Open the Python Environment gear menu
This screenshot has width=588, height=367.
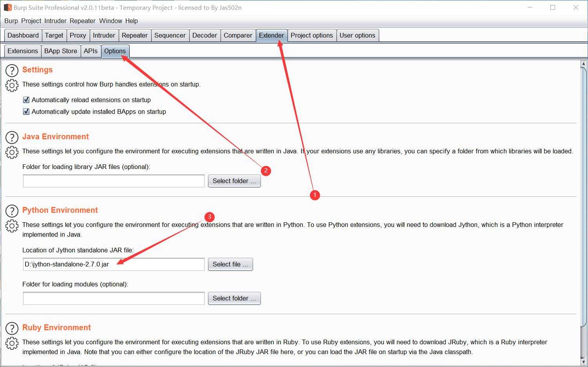12,225
